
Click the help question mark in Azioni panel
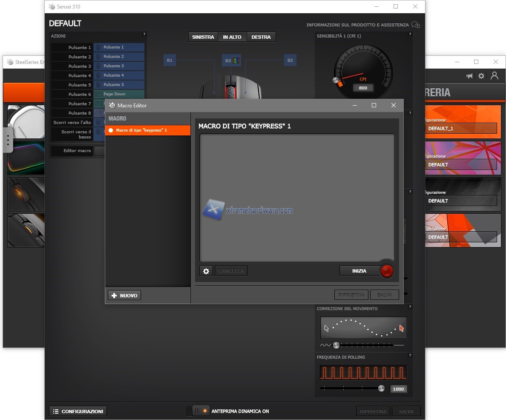point(144,34)
